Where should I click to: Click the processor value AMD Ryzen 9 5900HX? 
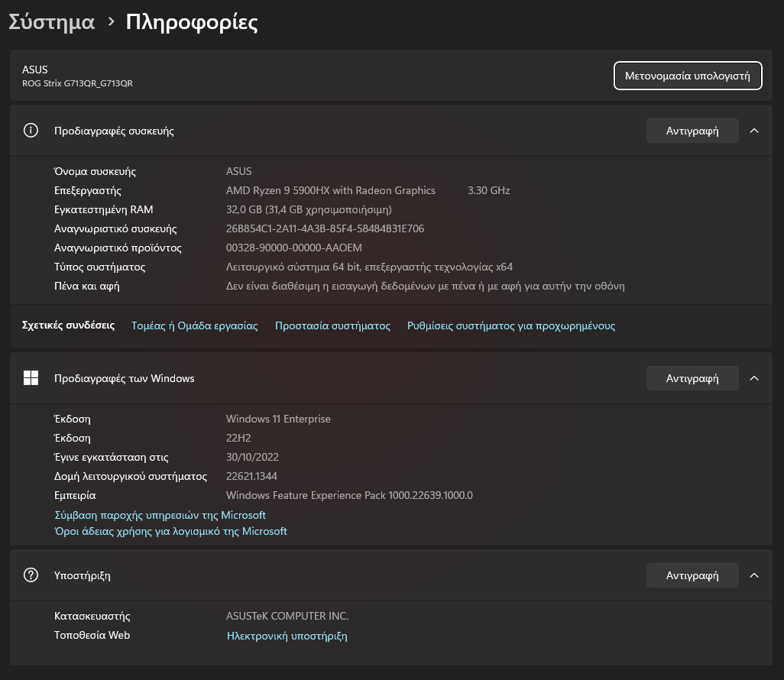tap(331, 190)
